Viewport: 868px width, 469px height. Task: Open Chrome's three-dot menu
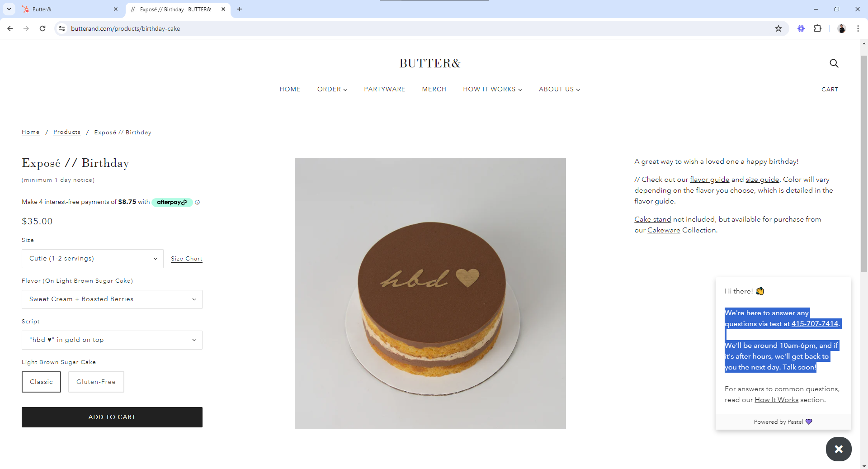858,28
